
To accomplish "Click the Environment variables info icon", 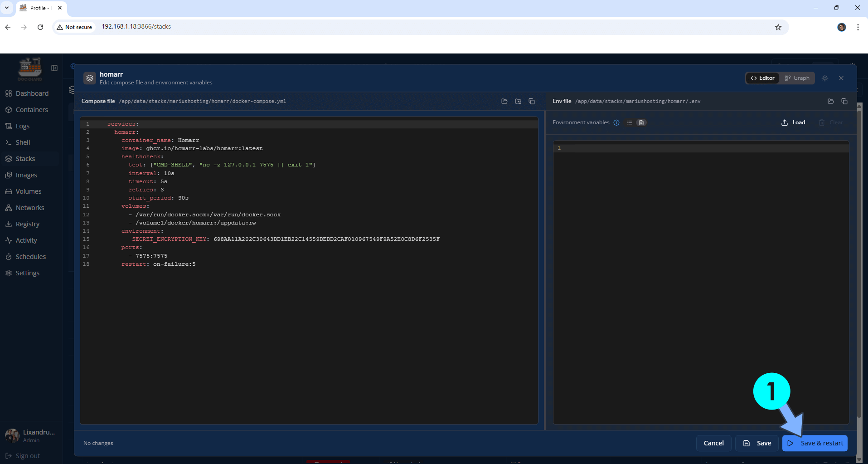I will tap(616, 122).
